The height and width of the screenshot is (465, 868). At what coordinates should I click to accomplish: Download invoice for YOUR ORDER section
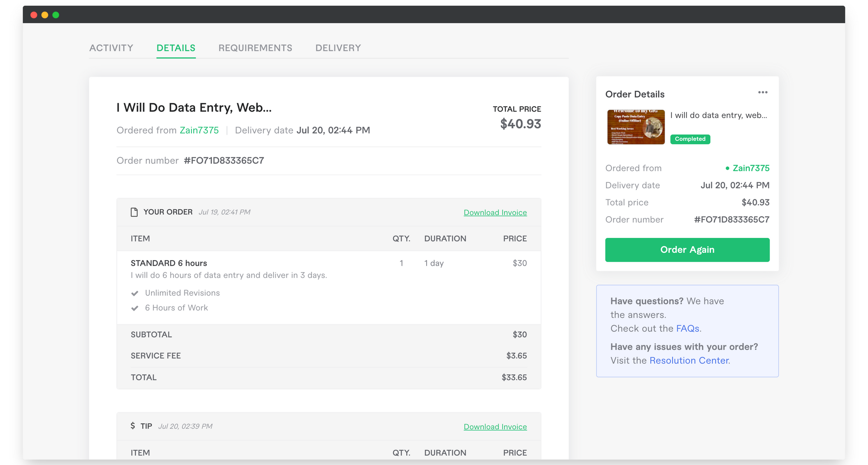coord(495,212)
